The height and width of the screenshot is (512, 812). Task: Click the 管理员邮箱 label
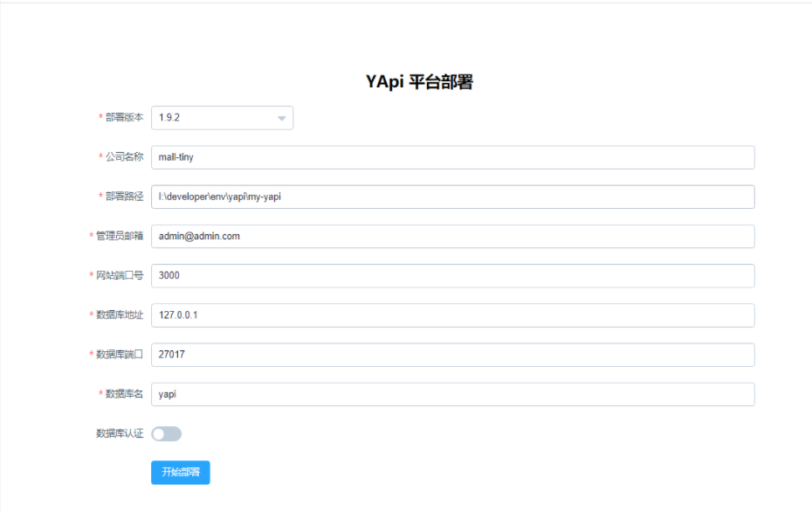tap(120, 236)
